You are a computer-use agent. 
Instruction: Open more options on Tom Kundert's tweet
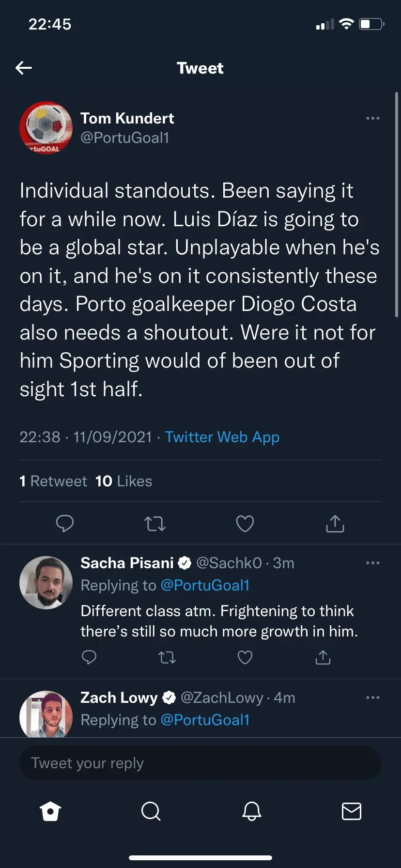[x=372, y=118]
